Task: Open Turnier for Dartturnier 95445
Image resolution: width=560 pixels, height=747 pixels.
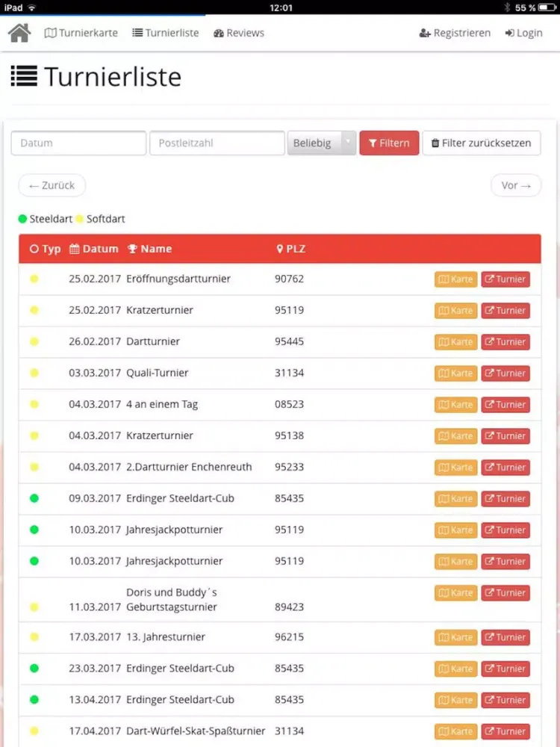Action: point(505,342)
